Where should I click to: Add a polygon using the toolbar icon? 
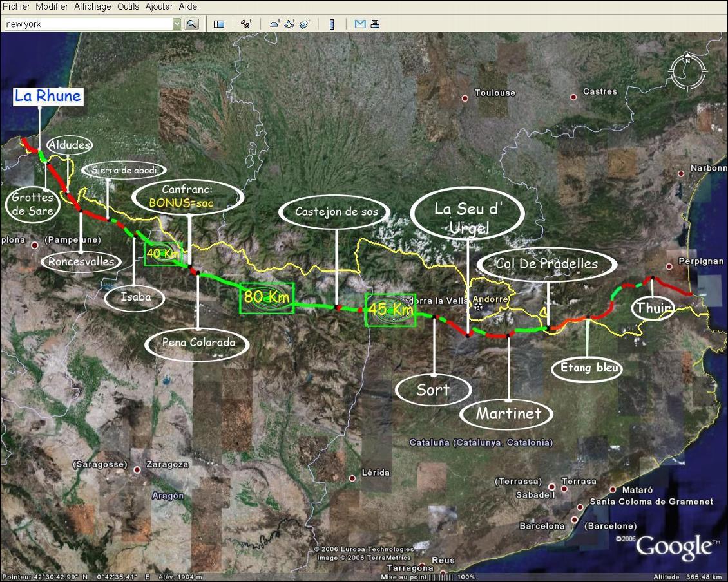point(274,24)
